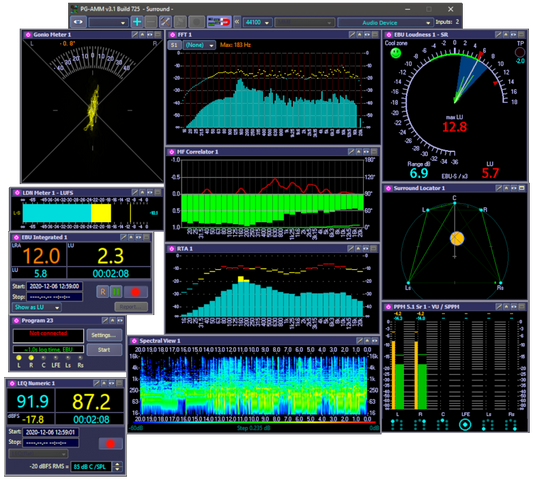Click the pink gear icon of Spectral View 1

point(134,341)
